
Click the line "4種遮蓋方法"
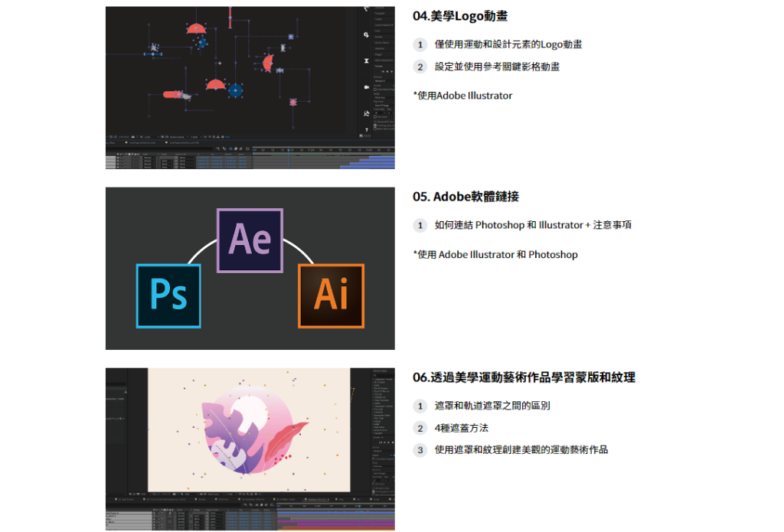click(x=461, y=428)
